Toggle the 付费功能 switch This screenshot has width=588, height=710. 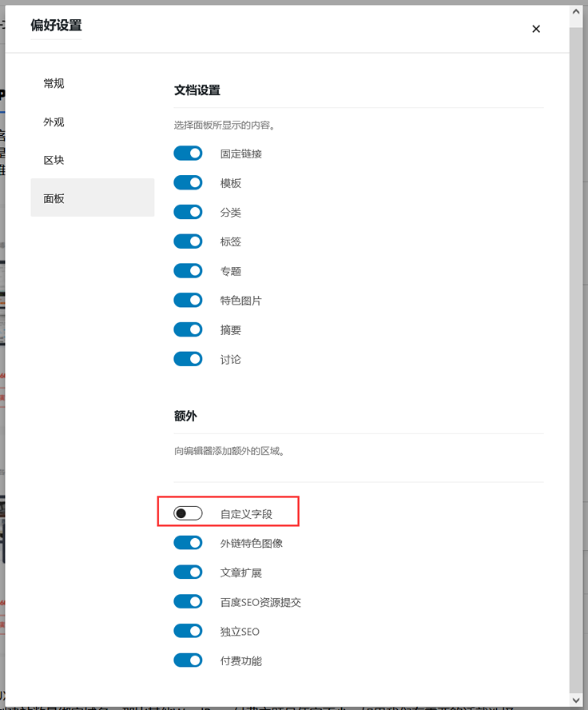coord(188,660)
